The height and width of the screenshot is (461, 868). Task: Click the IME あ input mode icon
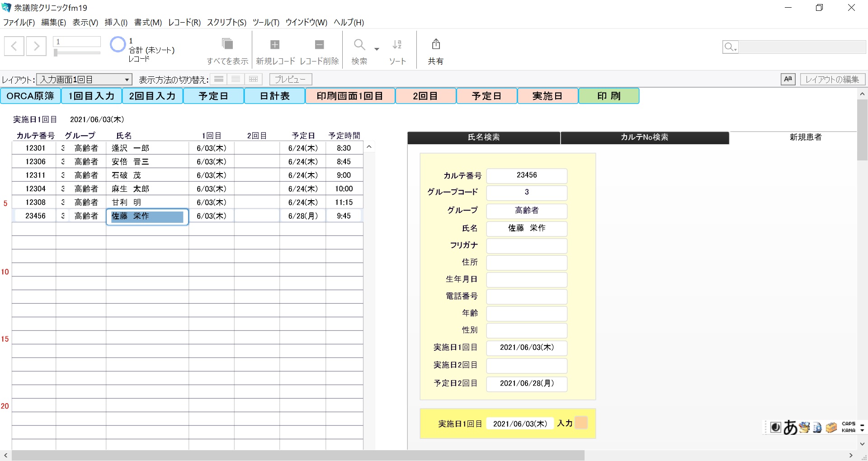pyautogui.click(x=790, y=427)
